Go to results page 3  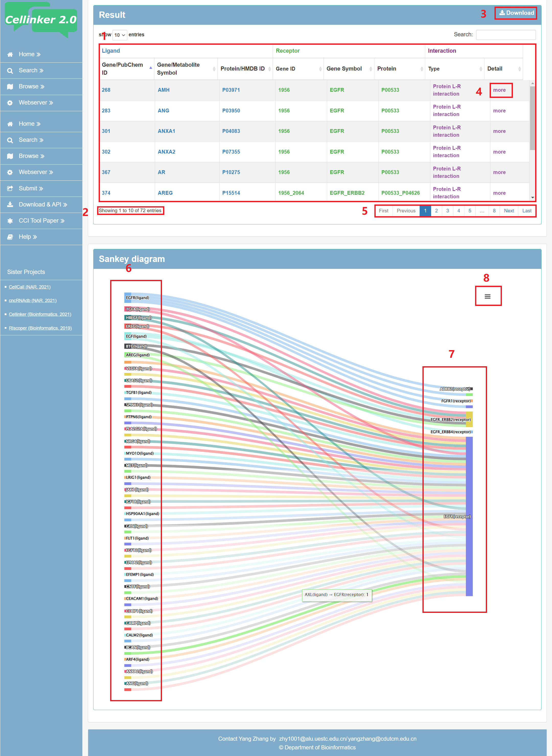[447, 211]
